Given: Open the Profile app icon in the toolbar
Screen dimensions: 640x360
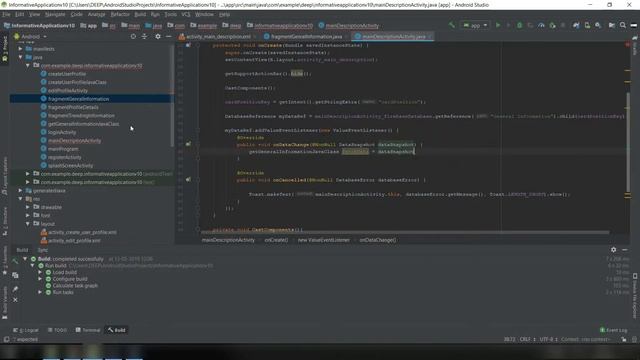Looking at the screenshot, I should [541, 25].
